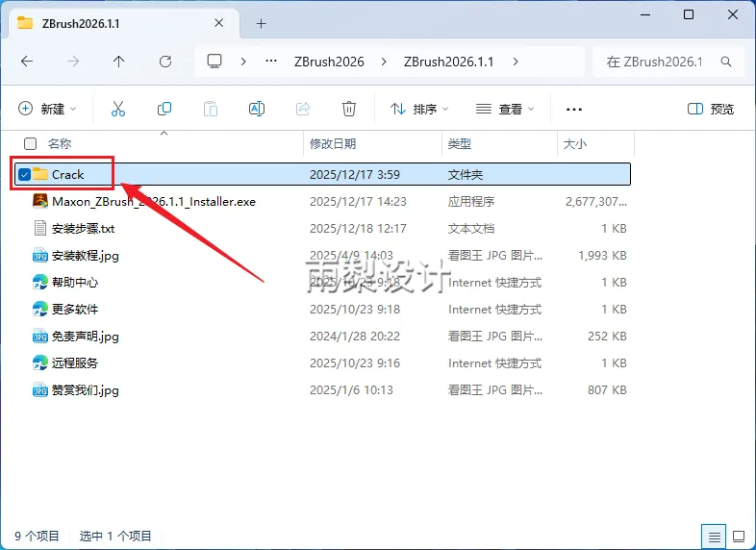Screen dimensions: 756x550
Task: Go up one folder level
Action: tap(118, 62)
